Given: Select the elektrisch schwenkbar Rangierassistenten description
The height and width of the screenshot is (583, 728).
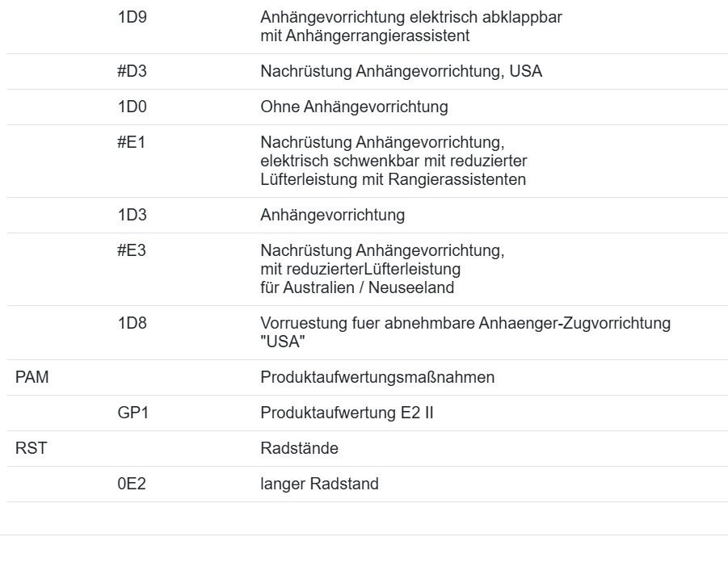Looking at the screenshot, I should pyautogui.click(x=393, y=161).
